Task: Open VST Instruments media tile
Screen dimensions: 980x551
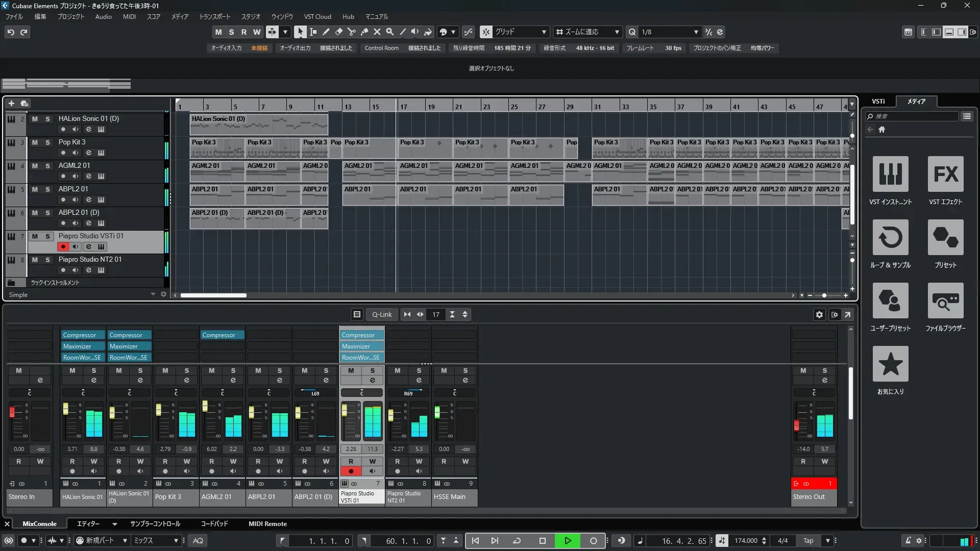Action: pyautogui.click(x=890, y=174)
